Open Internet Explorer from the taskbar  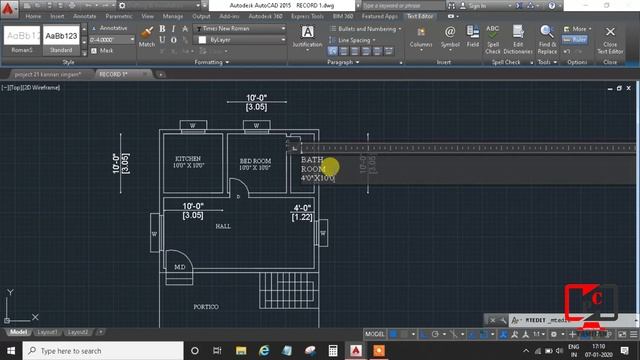coord(264,351)
